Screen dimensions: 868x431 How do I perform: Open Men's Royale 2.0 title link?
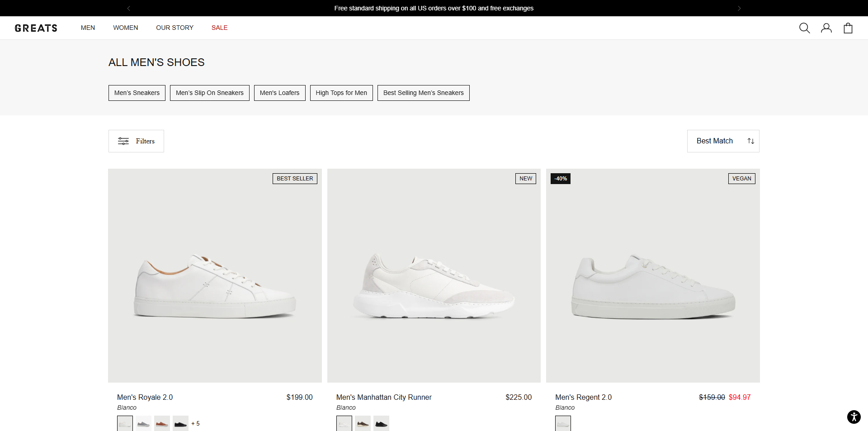click(x=145, y=397)
